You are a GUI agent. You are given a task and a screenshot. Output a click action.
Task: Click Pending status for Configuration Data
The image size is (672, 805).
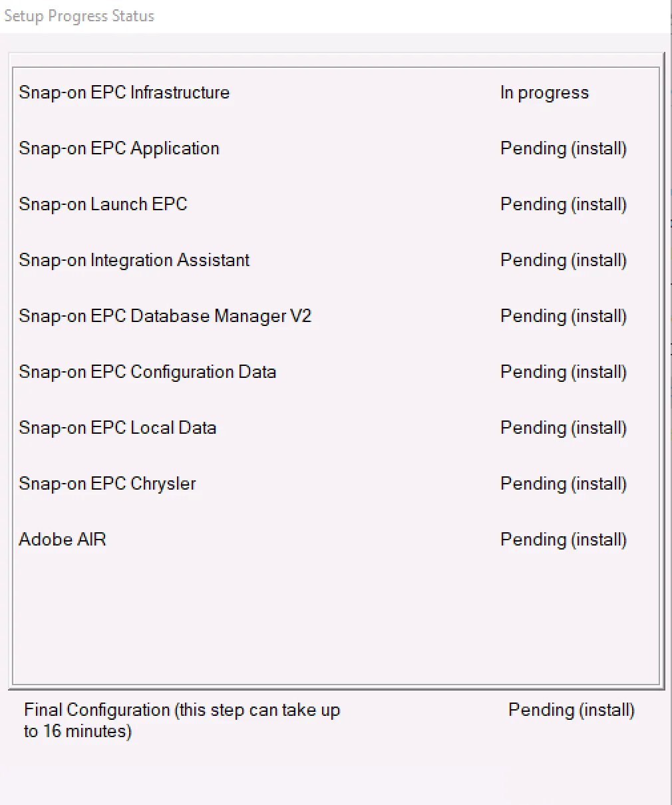(x=563, y=372)
